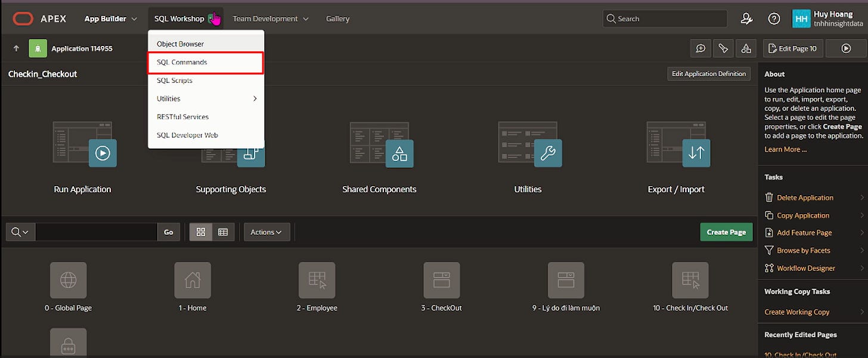Click the green application icon
The width and height of the screenshot is (868, 358).
point(38,48)
